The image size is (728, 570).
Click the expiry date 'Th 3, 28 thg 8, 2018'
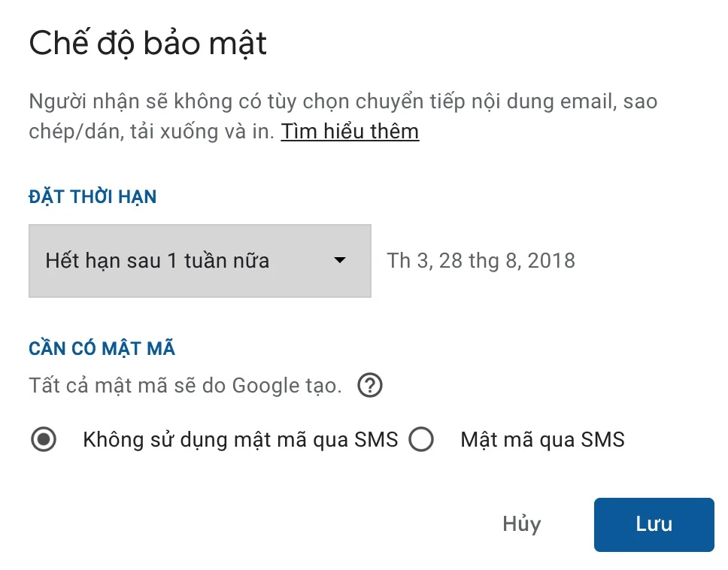point(481,261)
